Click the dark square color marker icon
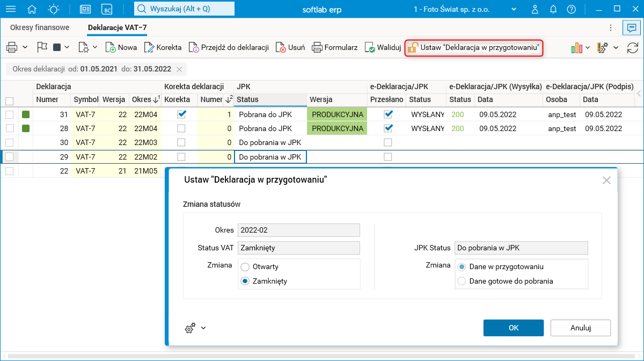 pos(57,47)
